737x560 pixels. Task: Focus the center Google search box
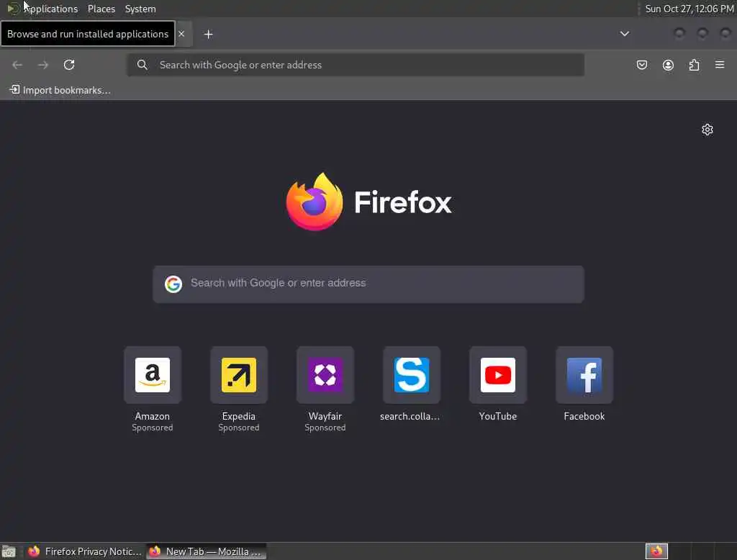tap(368, 284)
